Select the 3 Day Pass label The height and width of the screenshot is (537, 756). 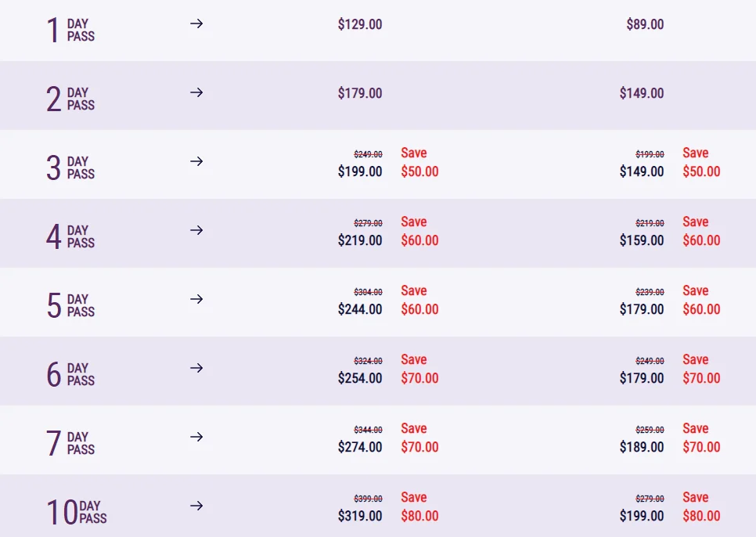pyautogui.click(x=70, y=168)
